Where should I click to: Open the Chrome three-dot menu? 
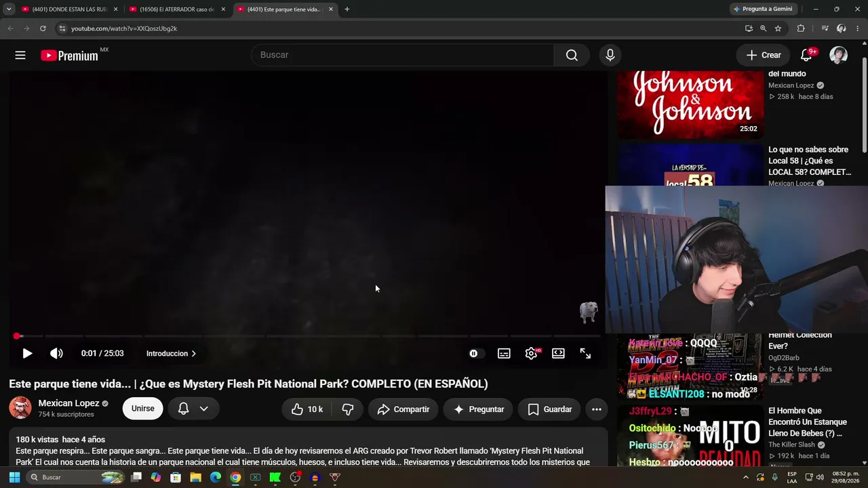[858, 28]
